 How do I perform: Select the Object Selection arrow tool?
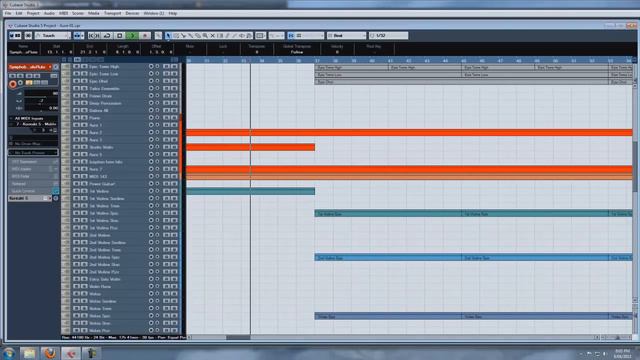pos(168,36)
